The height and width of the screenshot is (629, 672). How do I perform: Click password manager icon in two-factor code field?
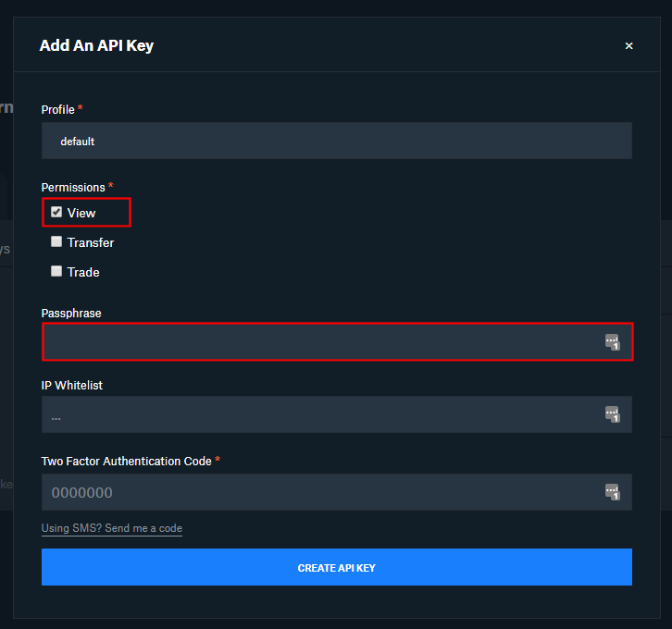tap(613, 492)
